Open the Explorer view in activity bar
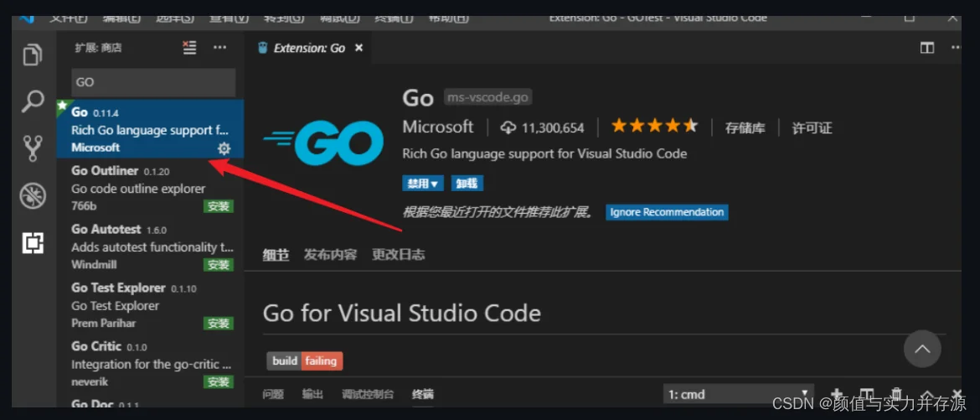 point(33,55)
